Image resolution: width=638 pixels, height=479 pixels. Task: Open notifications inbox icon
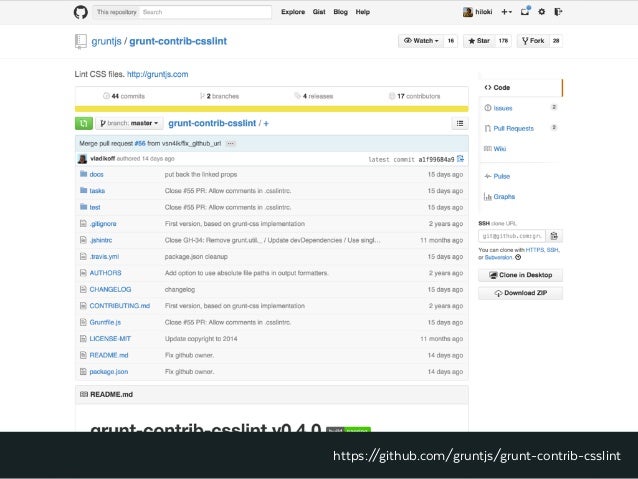(x=525, y=11)
